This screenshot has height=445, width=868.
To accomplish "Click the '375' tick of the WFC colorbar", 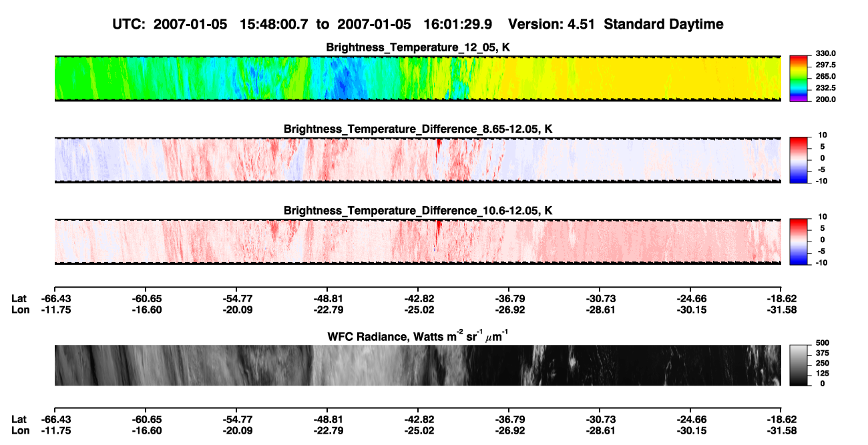I will [823, 353].
